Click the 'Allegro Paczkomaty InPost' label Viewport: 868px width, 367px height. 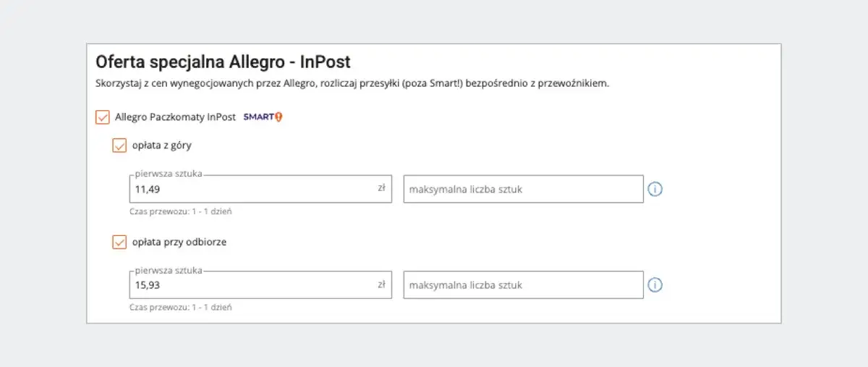pyautogui.click(x=175, y=117)
